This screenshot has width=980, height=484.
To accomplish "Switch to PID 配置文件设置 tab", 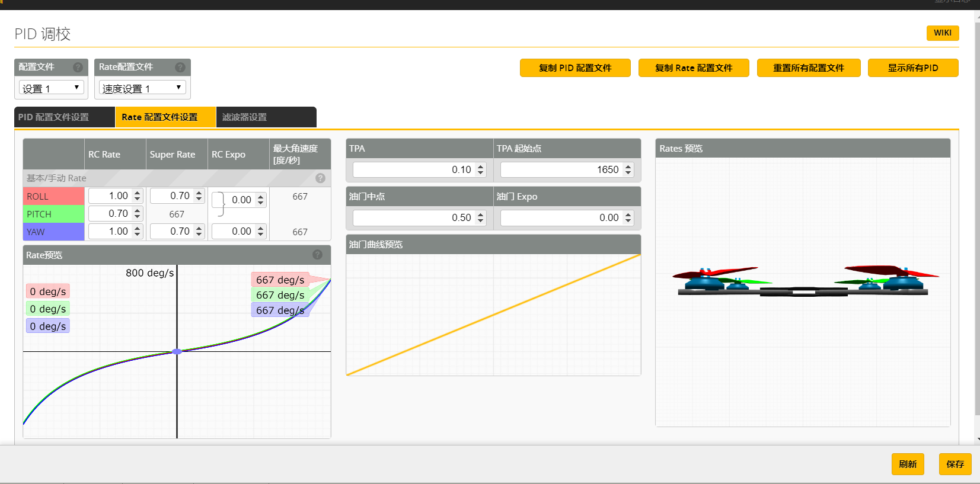I will click(x=65, y=117).
